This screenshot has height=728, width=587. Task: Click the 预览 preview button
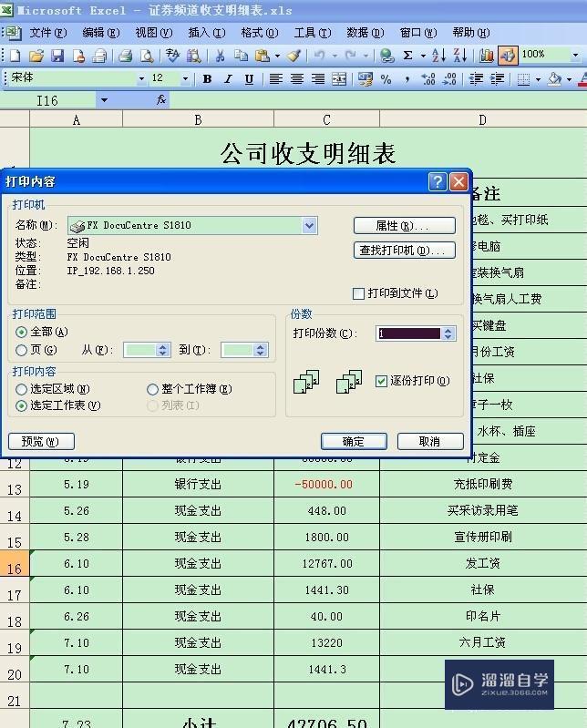41,442
